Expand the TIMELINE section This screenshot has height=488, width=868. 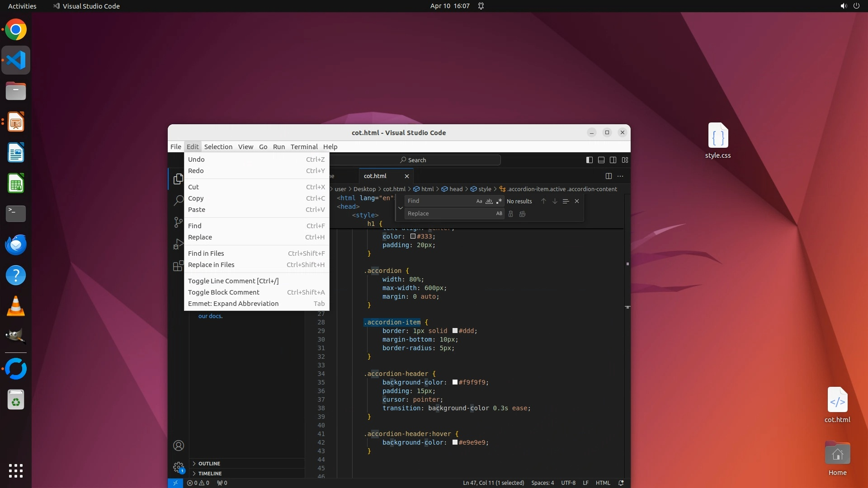click(x=210, y=474)
